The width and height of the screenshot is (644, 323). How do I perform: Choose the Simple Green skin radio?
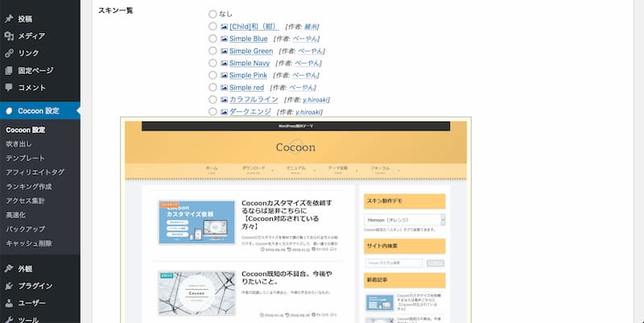(x=213, y=51)
